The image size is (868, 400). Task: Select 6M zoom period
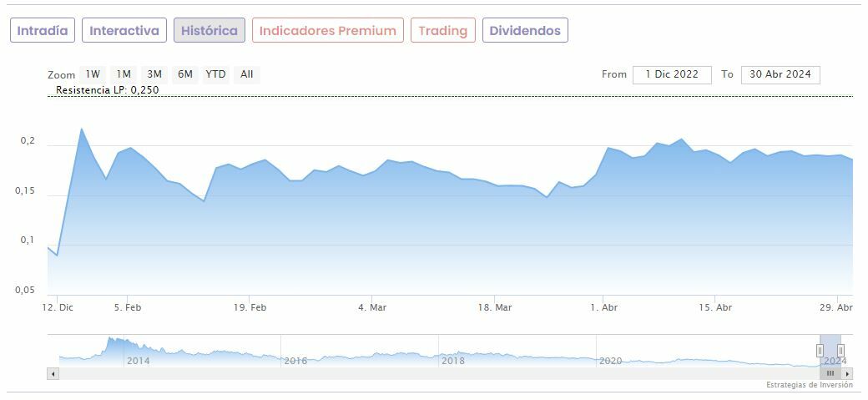pyautogui.click(x=184, y=74)
